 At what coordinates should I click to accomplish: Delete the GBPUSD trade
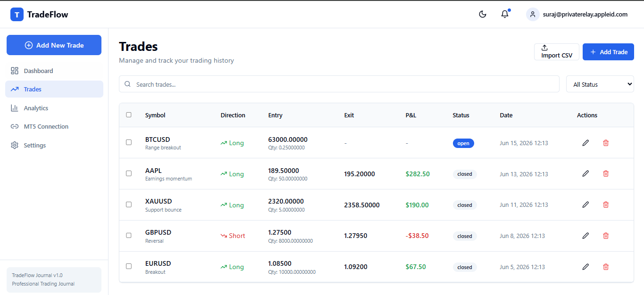point(606,236)
